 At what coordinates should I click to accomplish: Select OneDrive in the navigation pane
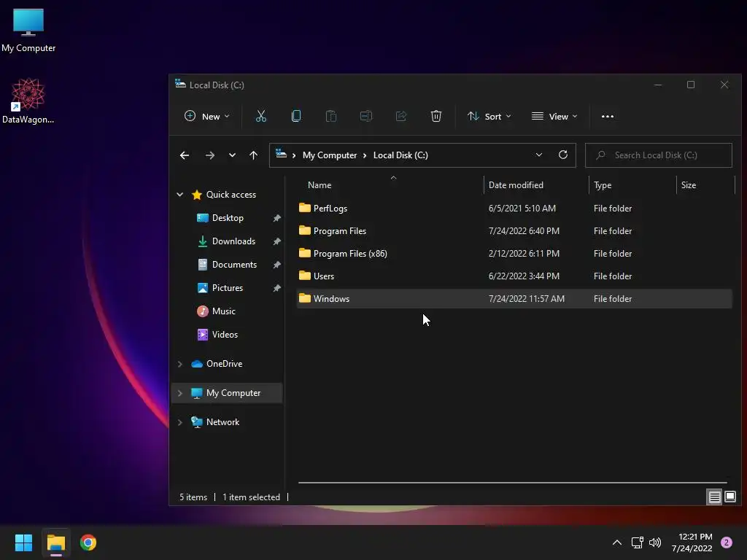tap(224, 364)
